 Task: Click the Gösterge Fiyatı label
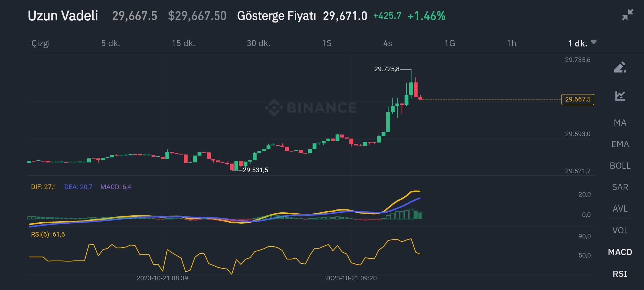[x=276, y=16]
